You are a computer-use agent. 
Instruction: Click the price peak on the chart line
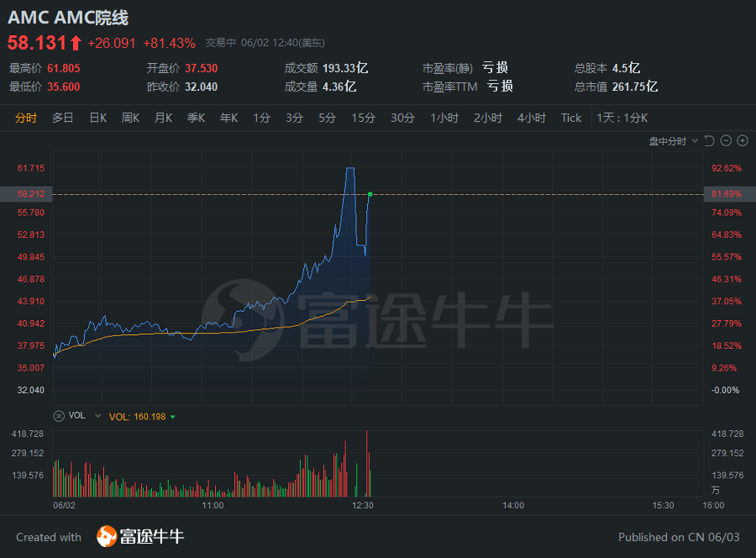click(350, 168)
